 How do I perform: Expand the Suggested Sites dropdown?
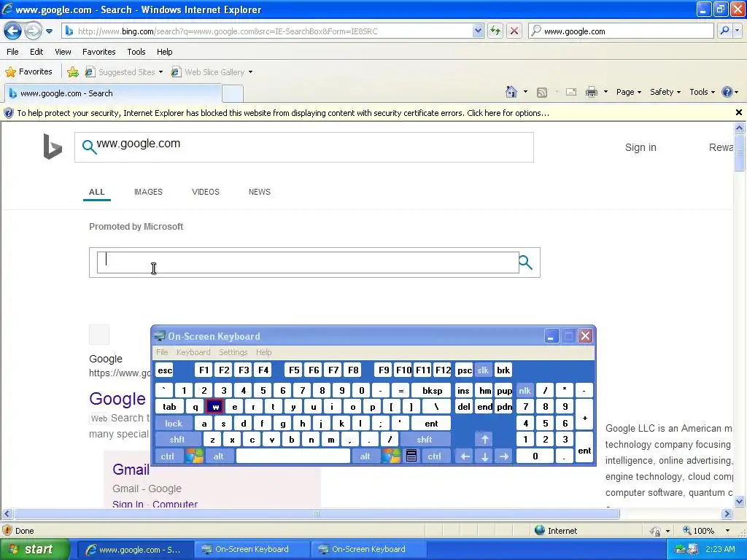point(160,72)
